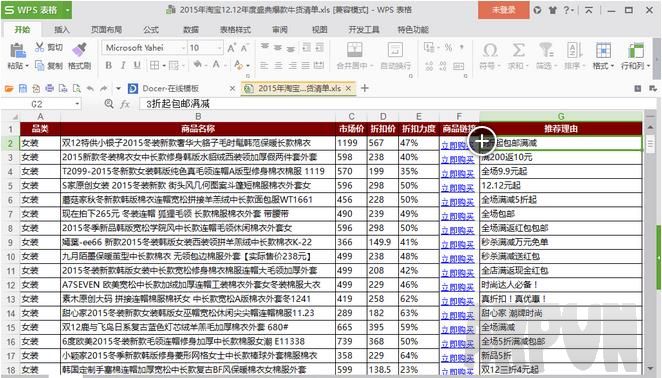The image size is (662, 378).
Task: Toggle bold formatting B
Action: coord(109,65)
